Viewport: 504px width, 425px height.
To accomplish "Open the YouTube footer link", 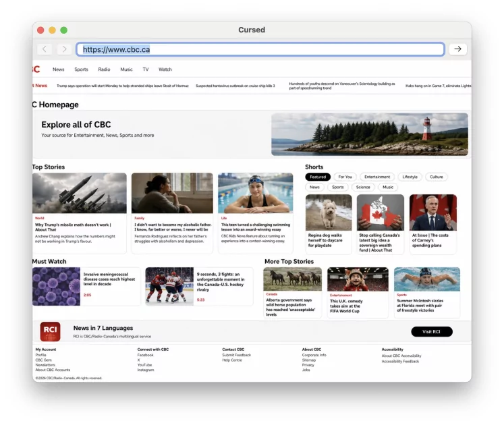I will pos(144,365).
